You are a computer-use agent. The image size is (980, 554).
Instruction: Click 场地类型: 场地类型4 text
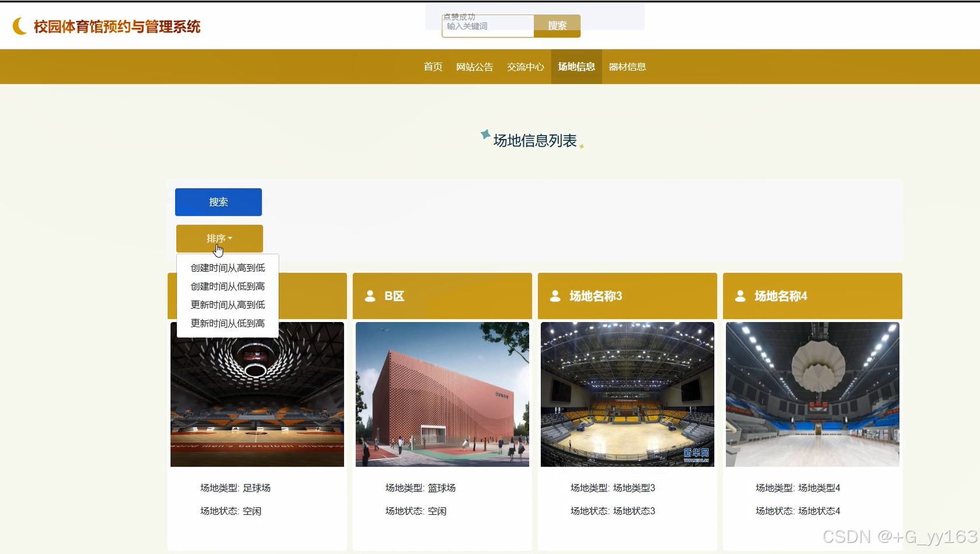[798, 488]
